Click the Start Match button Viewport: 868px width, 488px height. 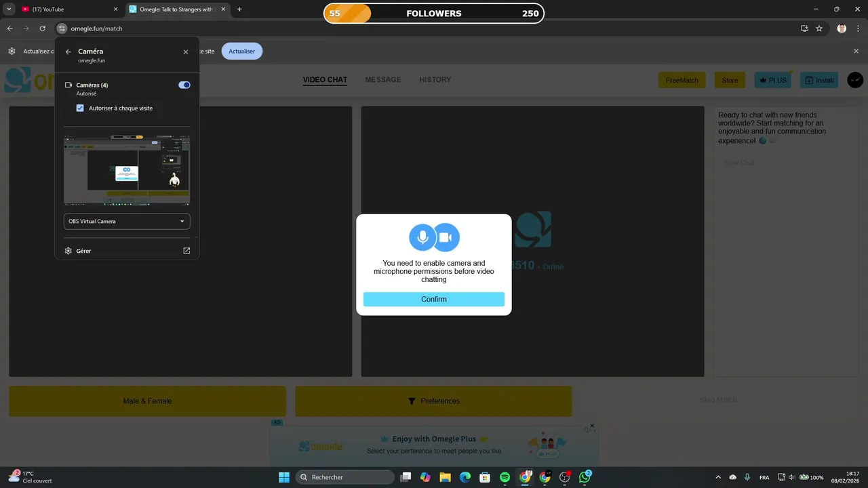point(718,400)
